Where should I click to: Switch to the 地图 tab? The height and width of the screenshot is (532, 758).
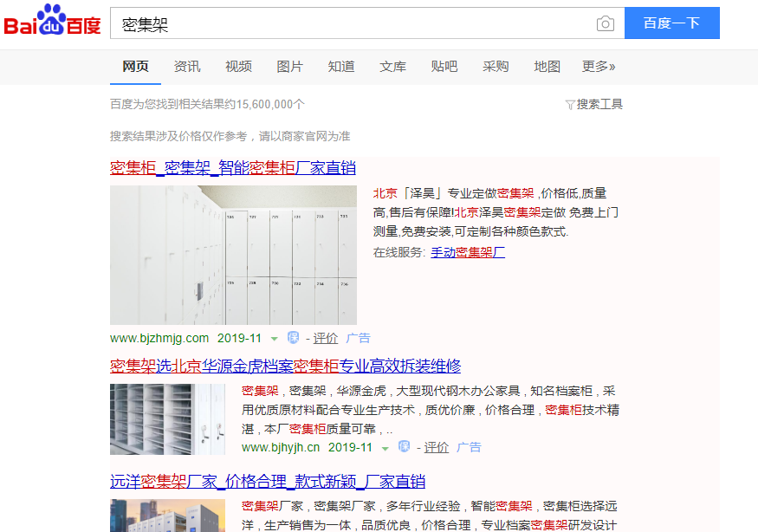pyautogui.click(x=547, y=67)
